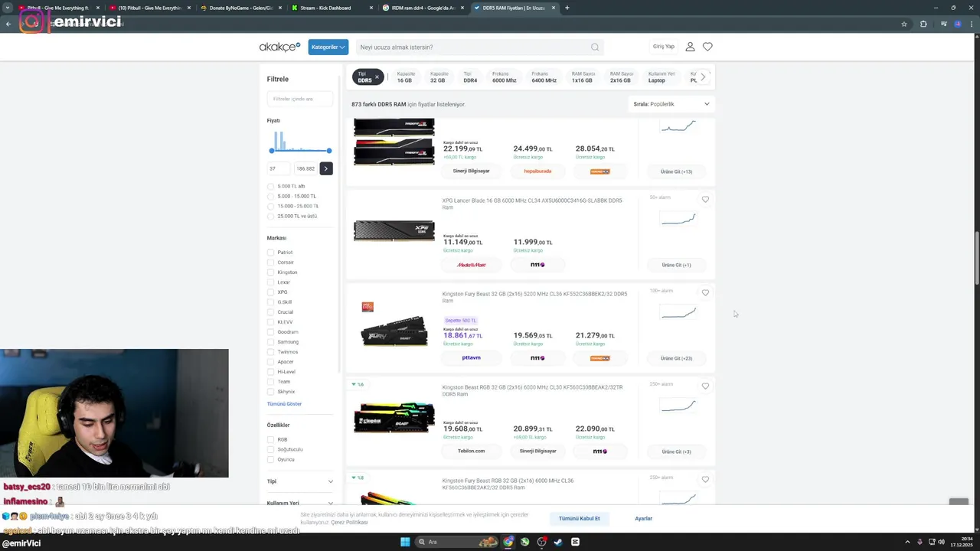Check the Kingston brand filter
Image resolution: width=980 pixels, height=551 pixels.
click(271, 272)
